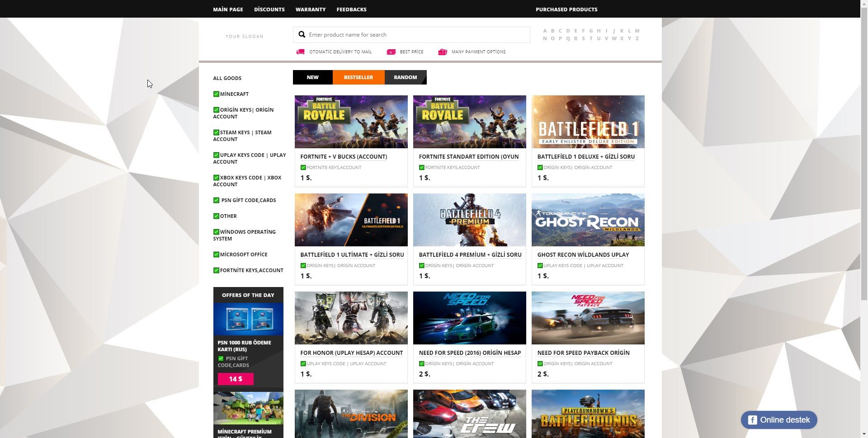Click the search magnifier icon

[x=302, y=35]
